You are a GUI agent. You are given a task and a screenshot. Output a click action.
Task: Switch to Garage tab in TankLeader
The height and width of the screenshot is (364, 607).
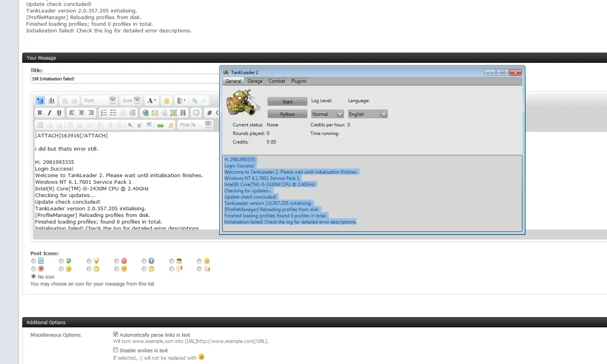pyautogui.click(x=255, y=81)
